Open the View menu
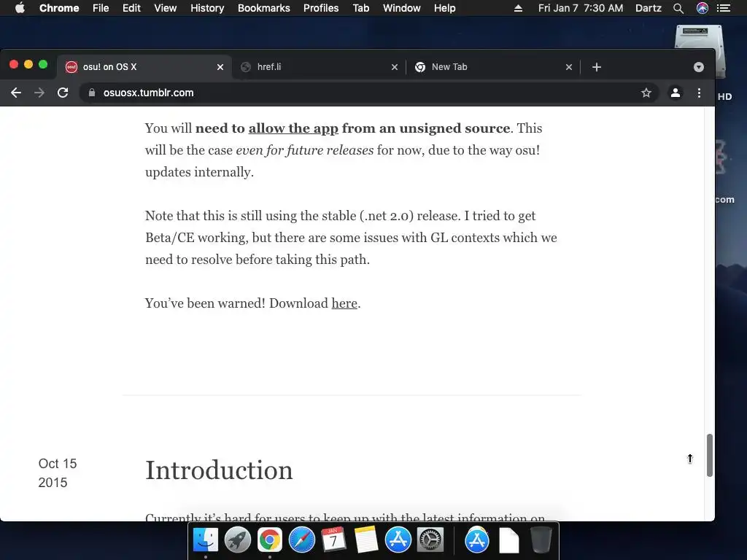Image resolution: width=747 pixels, height=560 pixels. point(166,8)
